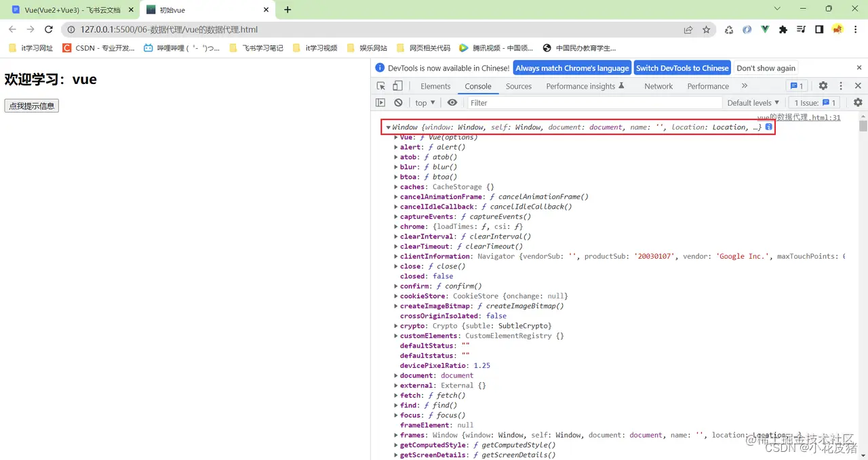Open the Default levels dropdown
The height and width of the screenshot is (460, 868).
click(x=753, y=102)
